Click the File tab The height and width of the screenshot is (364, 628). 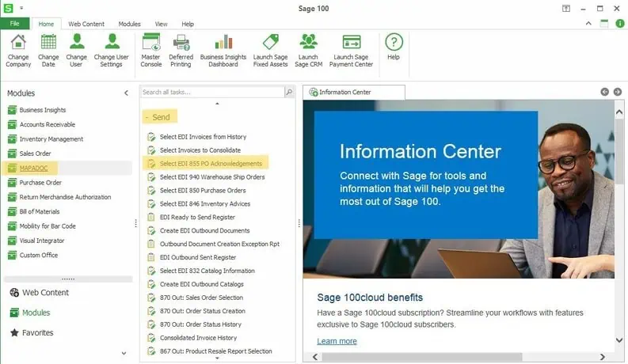pyautogui.click(x=15, y=24)
